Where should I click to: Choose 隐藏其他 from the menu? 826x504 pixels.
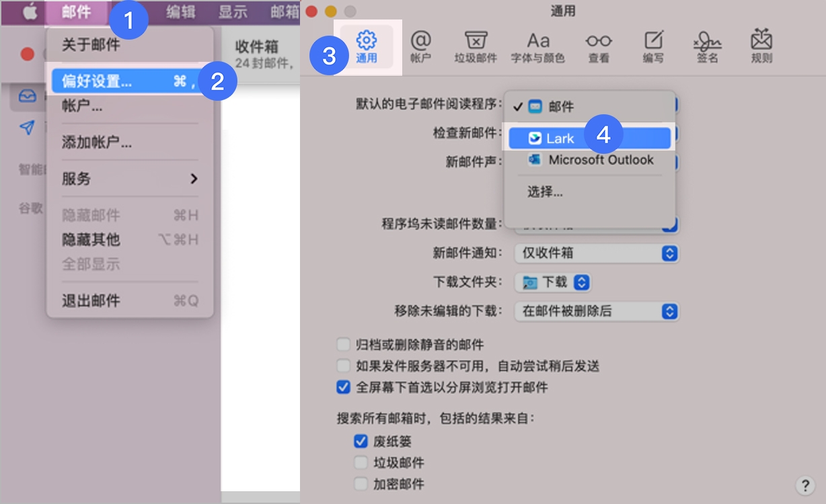(x=130, y=239)
